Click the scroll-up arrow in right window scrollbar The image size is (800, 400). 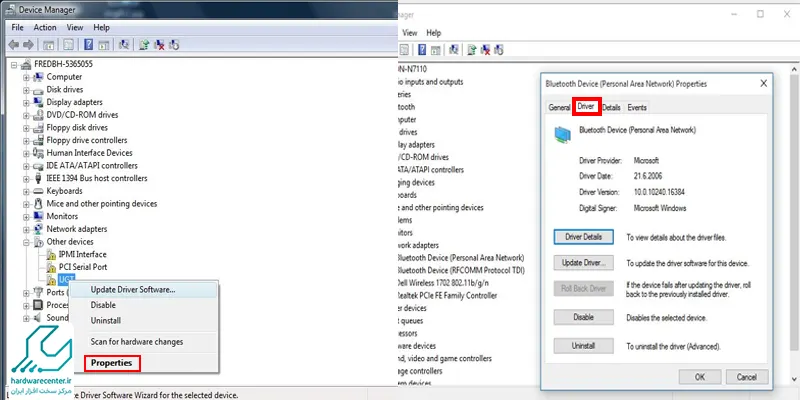tap(795, 69)
